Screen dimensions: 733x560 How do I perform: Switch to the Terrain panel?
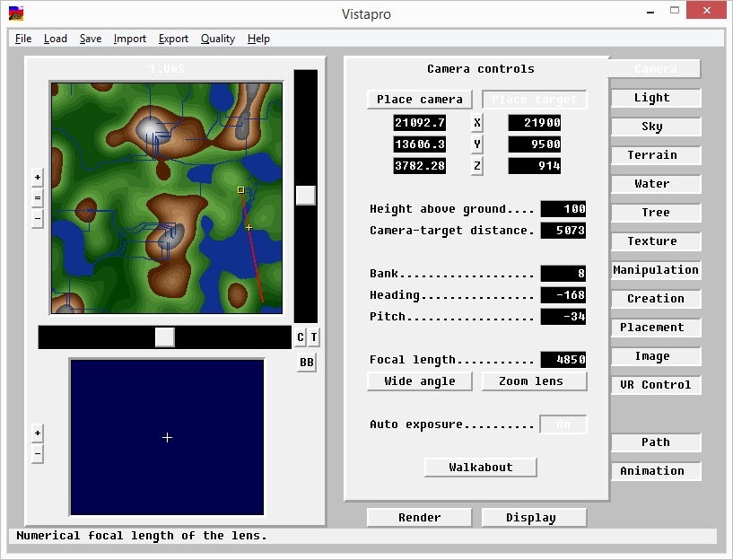pyautogui.click(x=656, y=155)
